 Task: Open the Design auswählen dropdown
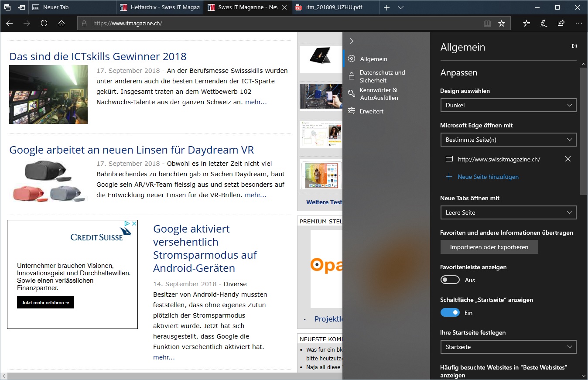[508, 105]
